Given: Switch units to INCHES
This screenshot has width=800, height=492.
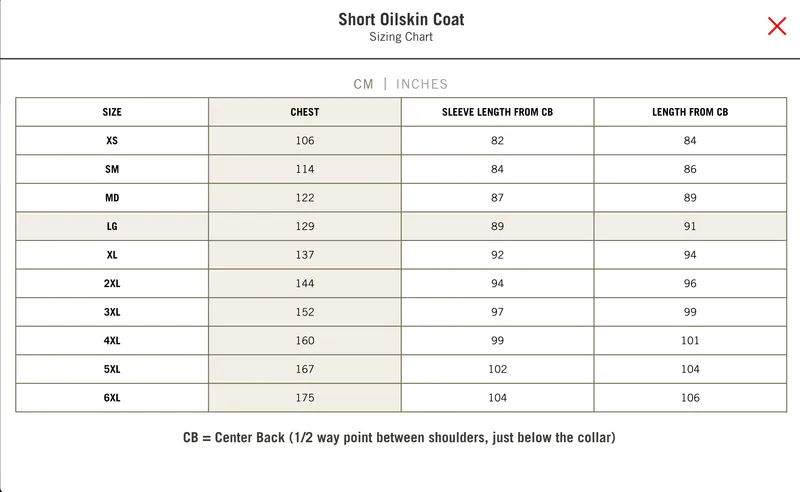Looking at the screenshot, I should point(422,84).
